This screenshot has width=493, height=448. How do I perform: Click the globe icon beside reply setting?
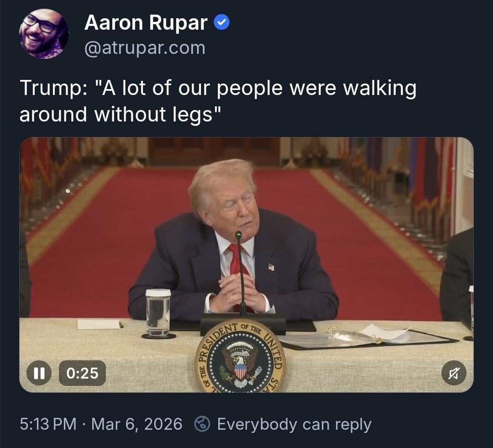click(202, 424)
